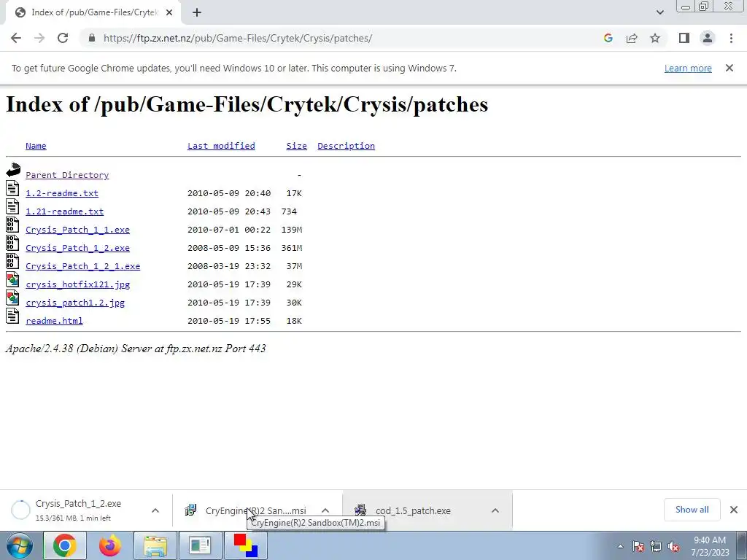Click file icon beside readme.html
747x560 pixels.
pyautogui.click(x=13, y=316)
